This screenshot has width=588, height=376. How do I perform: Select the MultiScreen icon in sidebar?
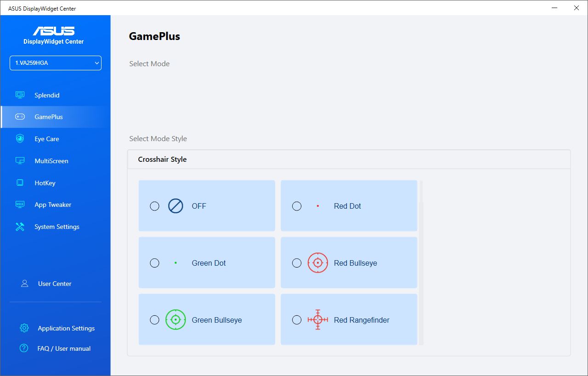tap(20, 161)
